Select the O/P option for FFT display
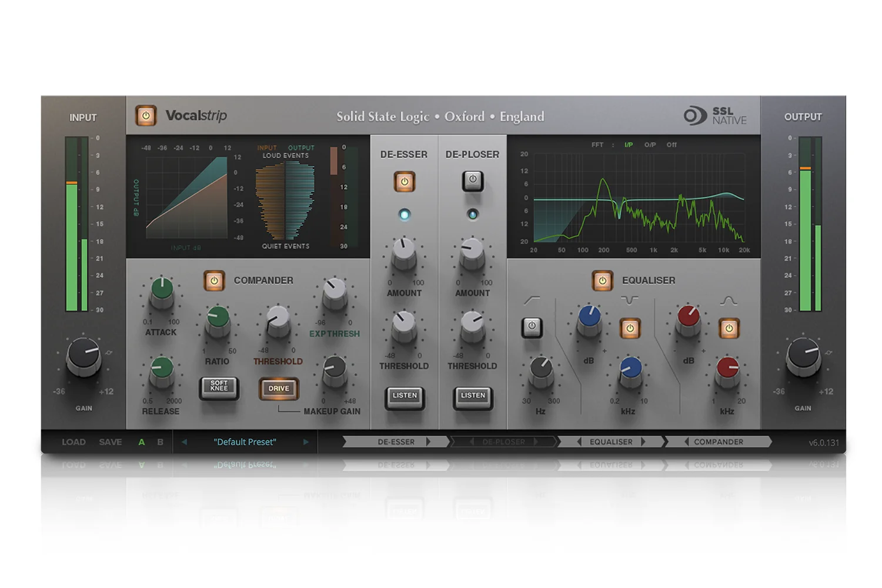The height and width of the screenshot is (588, 882). click(650, 145)
